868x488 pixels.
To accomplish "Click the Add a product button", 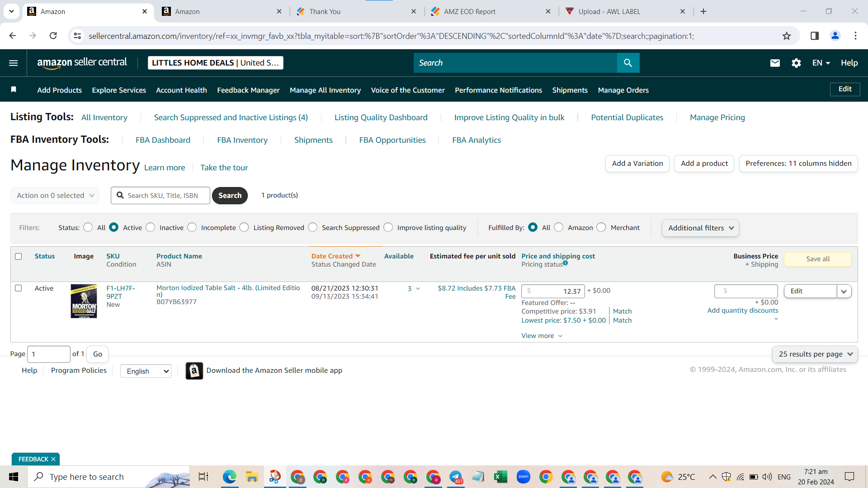I will pyautogui.click(x=704, y=164).
